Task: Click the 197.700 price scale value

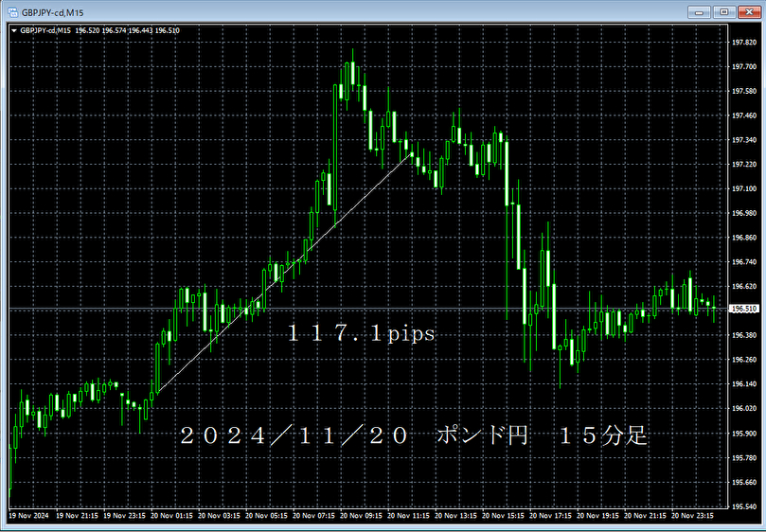Action: click(744, 67)
